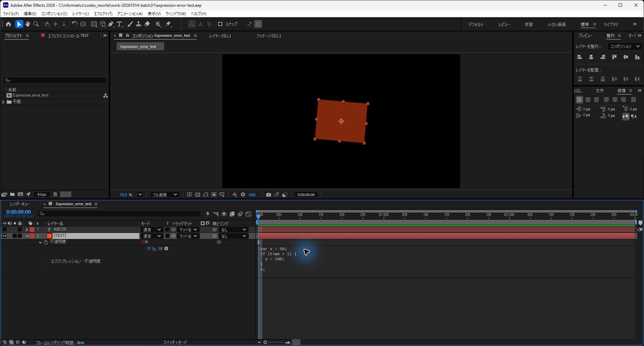
Task: Toggle preserve transparency box for TEST layer
Action: tap(167, 236)
